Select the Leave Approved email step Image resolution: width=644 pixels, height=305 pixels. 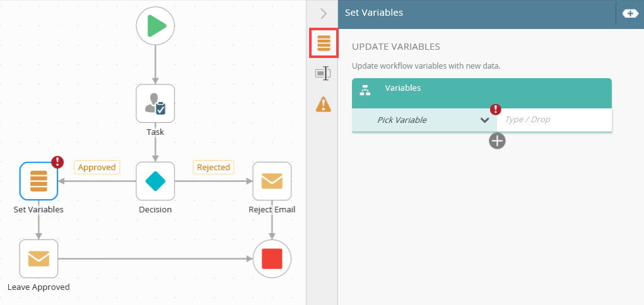[38, 258]
